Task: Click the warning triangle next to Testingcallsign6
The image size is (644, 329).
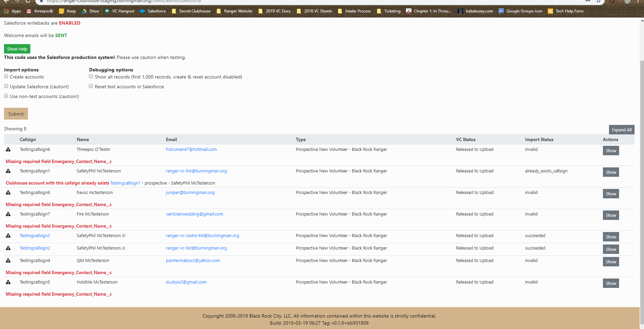Action: (8, 149)
